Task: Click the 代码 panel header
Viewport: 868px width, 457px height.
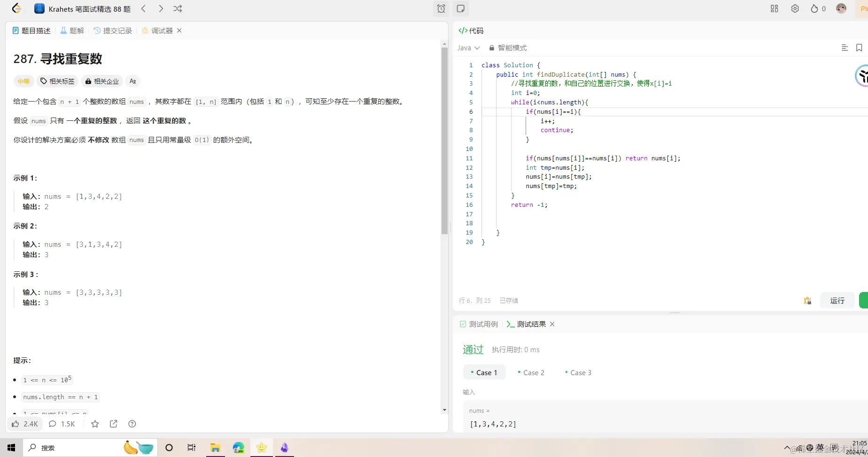Action: click(471, 31)
